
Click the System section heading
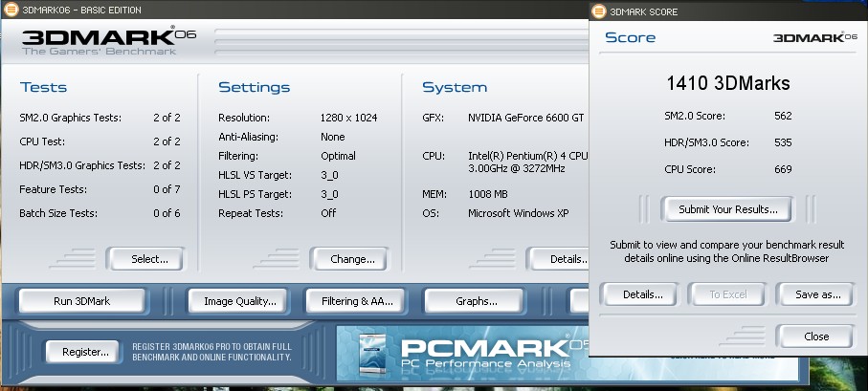[x=455, y=87]
